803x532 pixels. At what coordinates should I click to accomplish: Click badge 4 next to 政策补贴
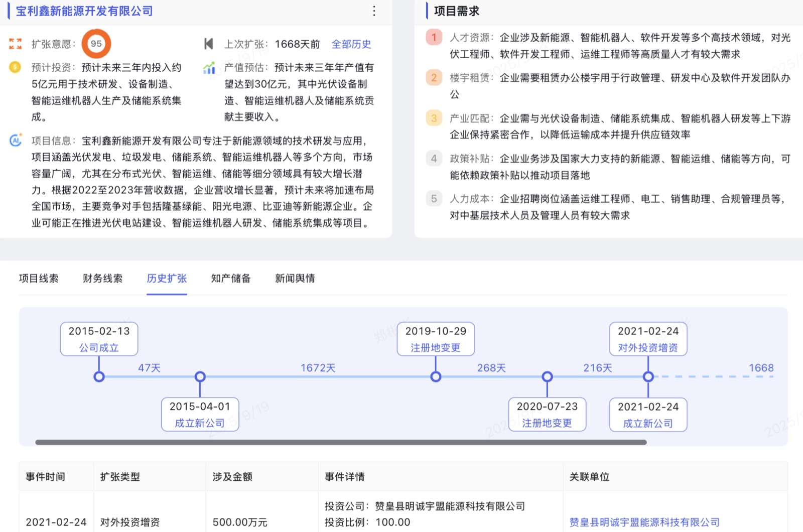click(434, 159)
